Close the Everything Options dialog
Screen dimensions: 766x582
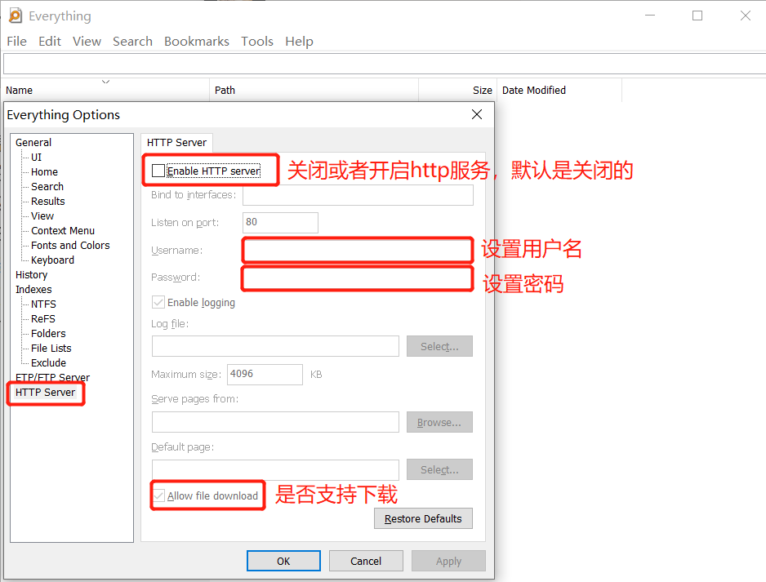tap(477, 114)
